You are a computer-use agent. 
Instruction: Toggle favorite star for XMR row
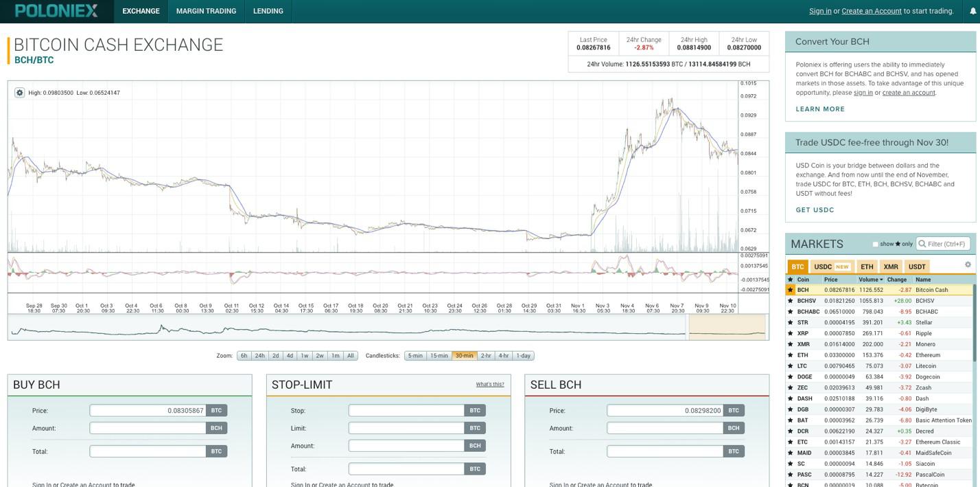[x=790, y=344]
